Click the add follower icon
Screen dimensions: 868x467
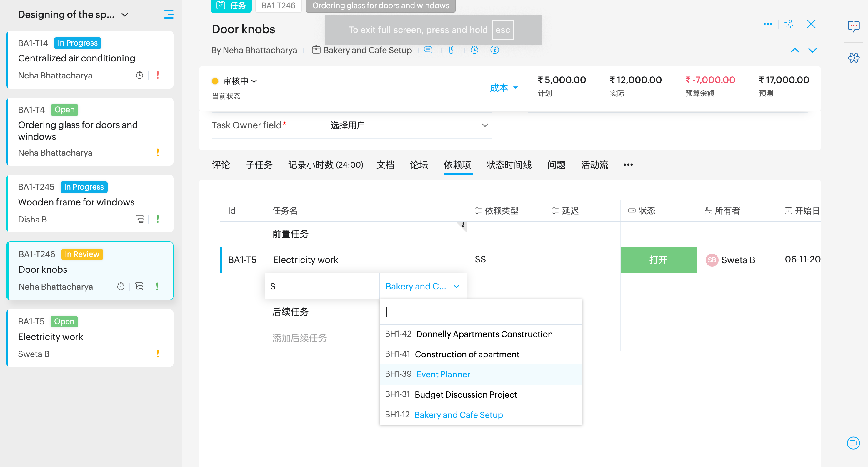coord(789,24)
